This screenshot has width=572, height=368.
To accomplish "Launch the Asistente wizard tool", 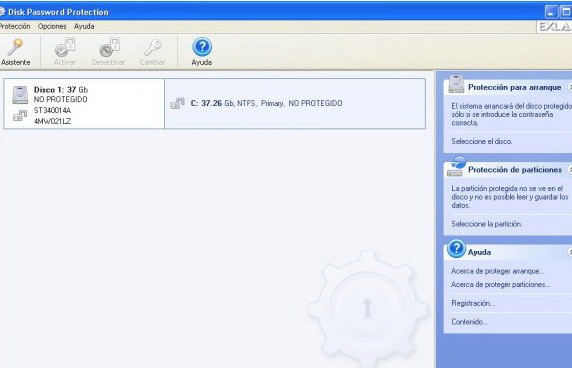I will [15, 52].
